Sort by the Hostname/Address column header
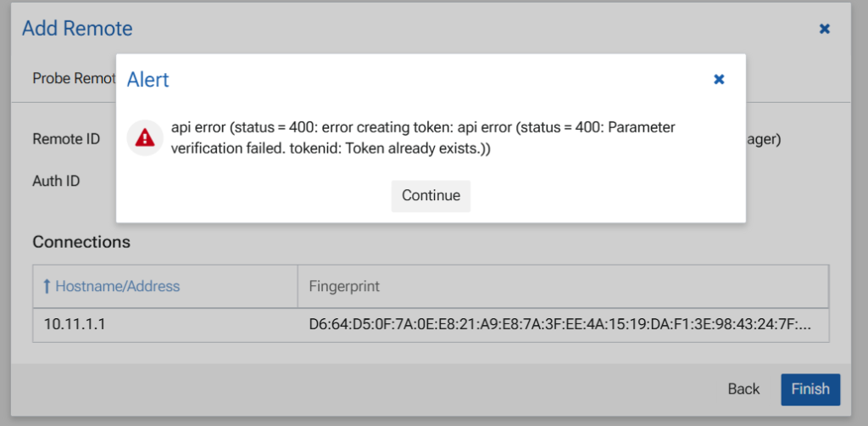The image size is (868, 426). click(117, 287)
